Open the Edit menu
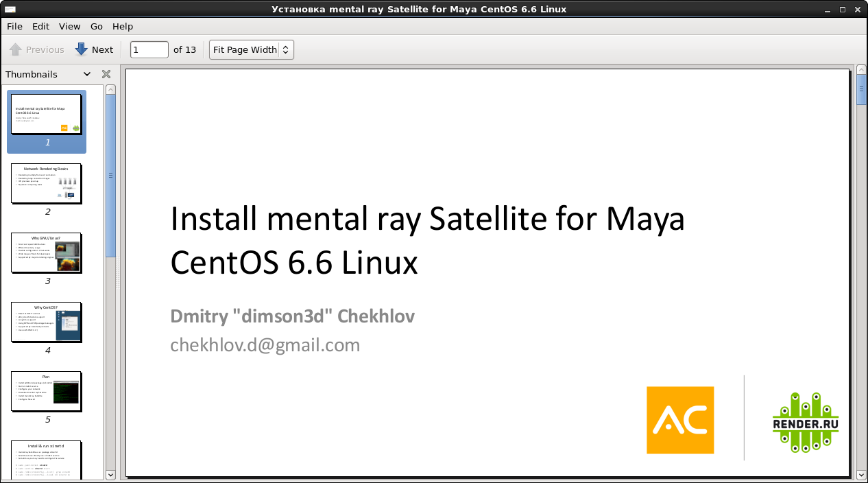868x483 pixels. click(x=40, y=26)
